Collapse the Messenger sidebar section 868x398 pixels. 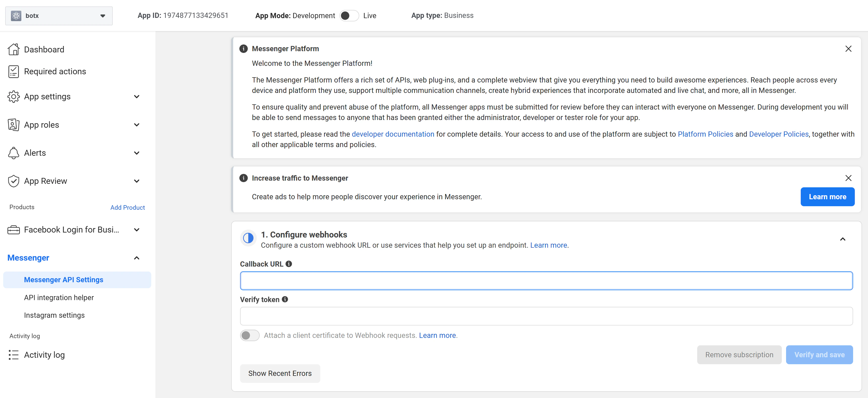137,258
